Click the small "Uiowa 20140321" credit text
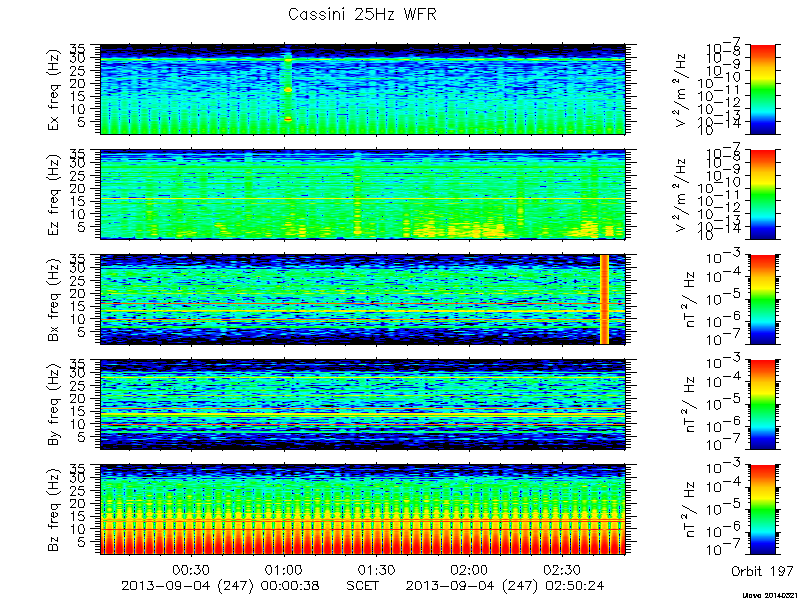This screenshot has height=600, width=800. pyautogui.click(x=769, y=595)
